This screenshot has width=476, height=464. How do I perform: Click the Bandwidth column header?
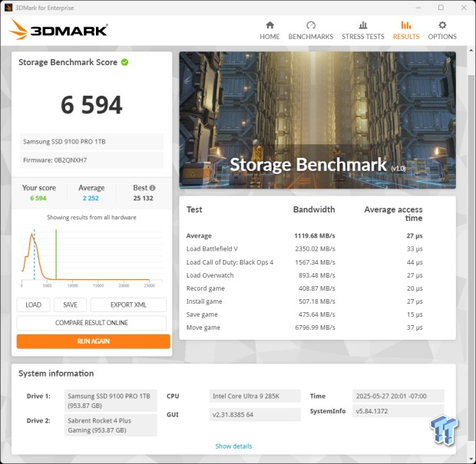coord(314,209)
